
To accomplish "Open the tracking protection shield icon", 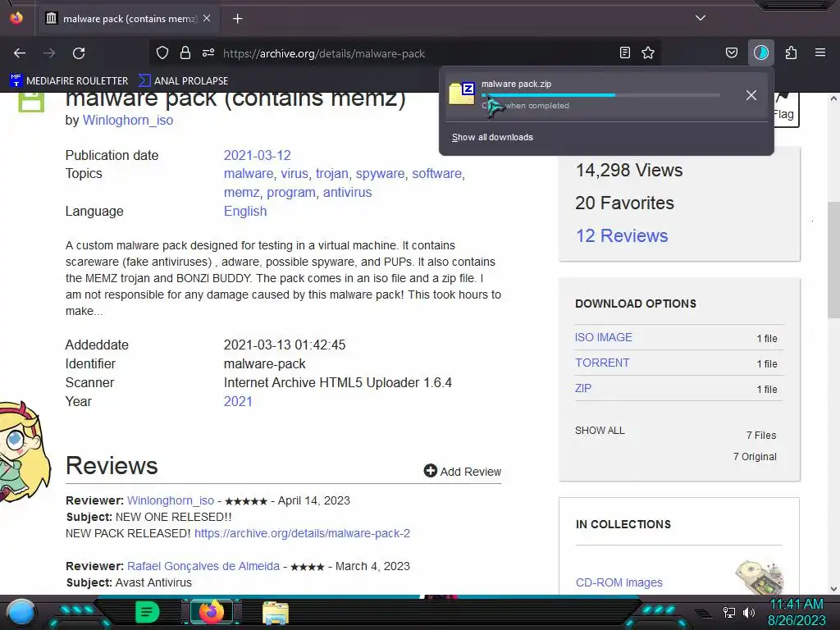I will point(162,53).
